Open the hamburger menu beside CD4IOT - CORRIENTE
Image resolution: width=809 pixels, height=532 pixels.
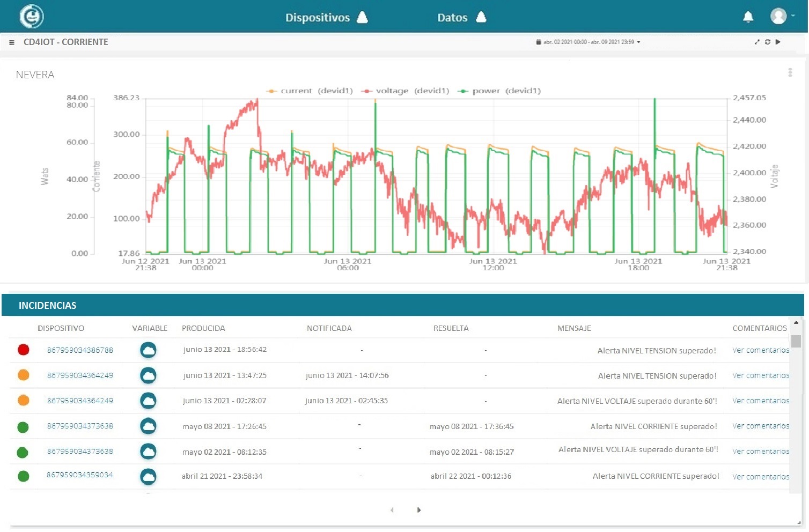[11, 42]
